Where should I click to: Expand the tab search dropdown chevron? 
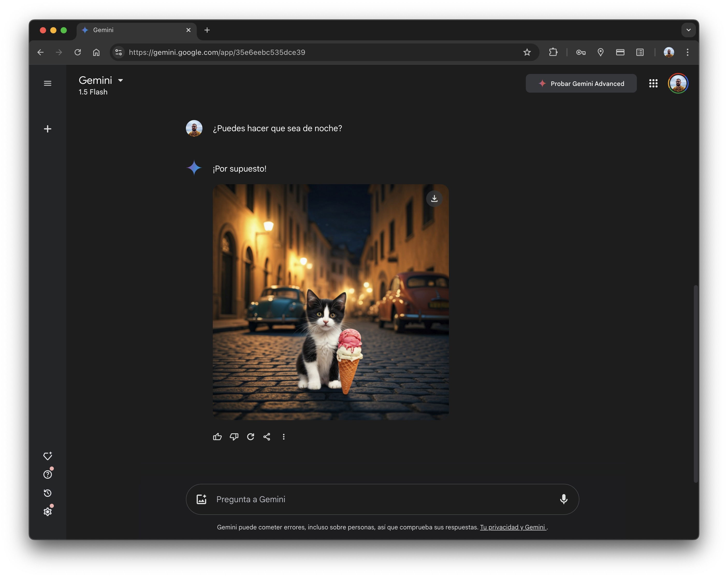[688, 30]
